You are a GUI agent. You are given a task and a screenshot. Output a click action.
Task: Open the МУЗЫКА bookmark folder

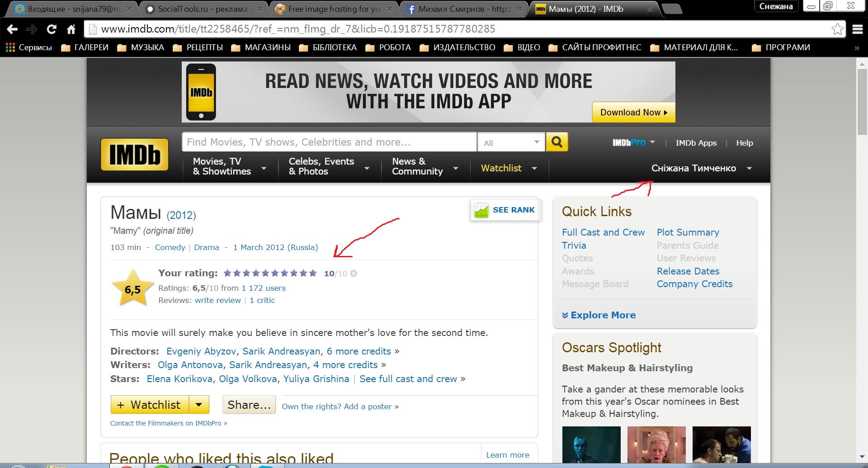pyautogui.click(x=141, y=47)
